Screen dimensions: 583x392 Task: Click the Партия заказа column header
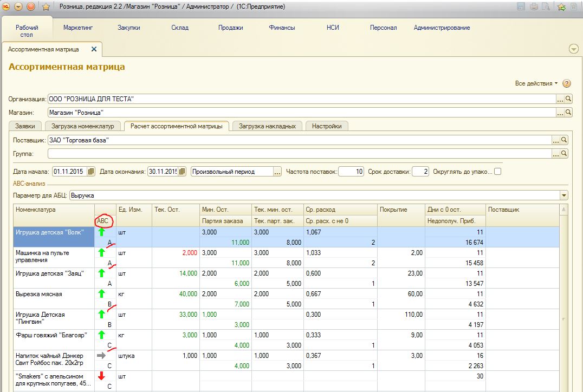click(226, 221)
